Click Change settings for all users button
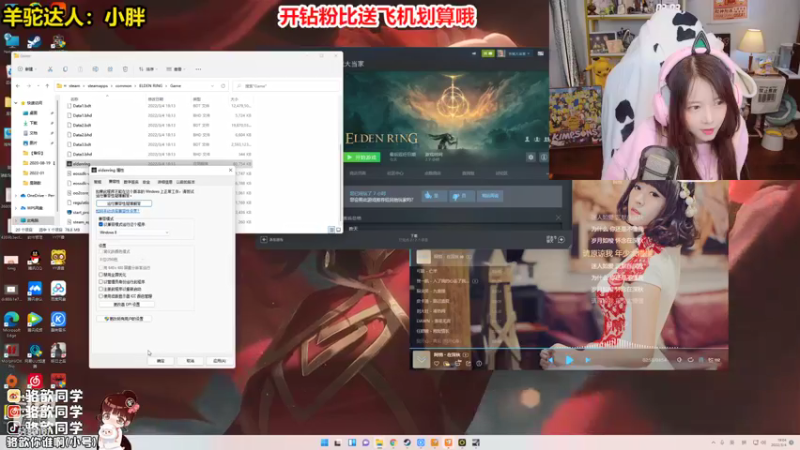This screenshot has height=450, width=800. pyautogui.click(x=124, y=319)
